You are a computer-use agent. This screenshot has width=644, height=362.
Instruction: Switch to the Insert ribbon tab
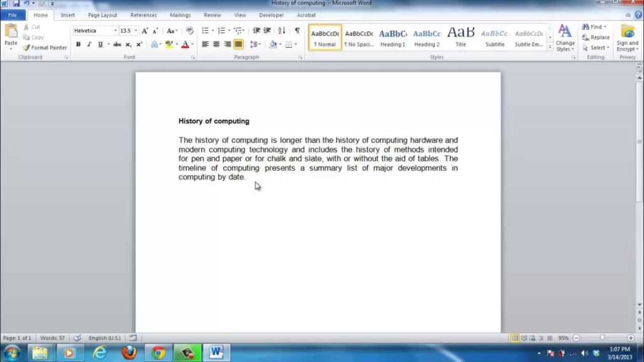67,14
